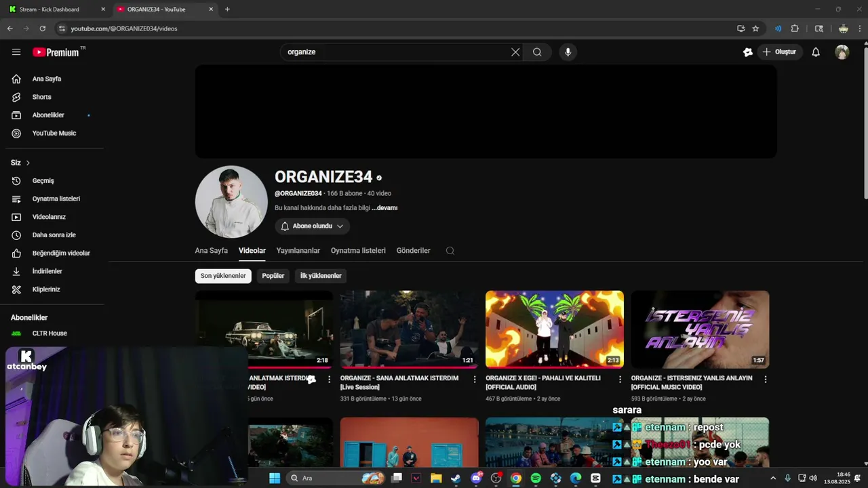This screenshot has height=488, width=868.
Task: Click the magnifier search button
Action: pos(537,52)
